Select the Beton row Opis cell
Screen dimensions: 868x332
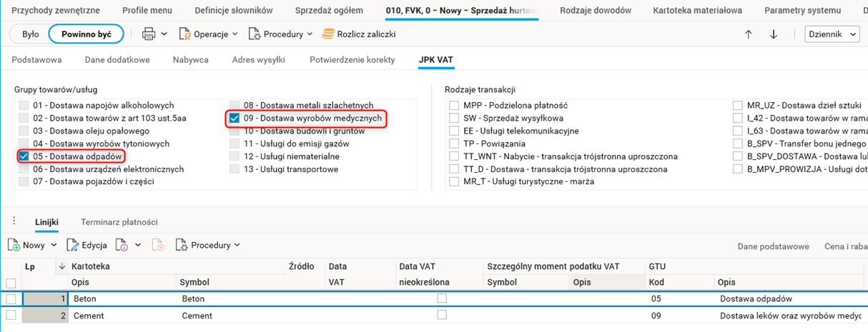point(123,298)
